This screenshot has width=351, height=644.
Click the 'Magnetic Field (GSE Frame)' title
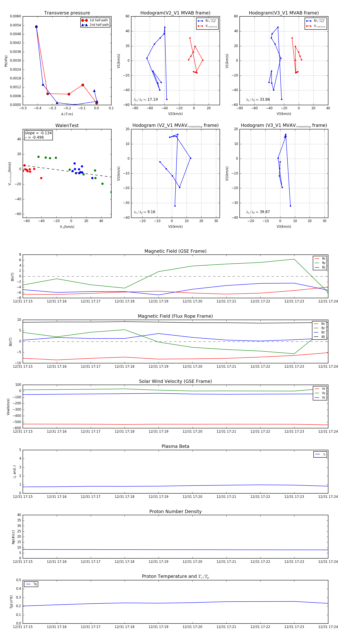point(175,251)
